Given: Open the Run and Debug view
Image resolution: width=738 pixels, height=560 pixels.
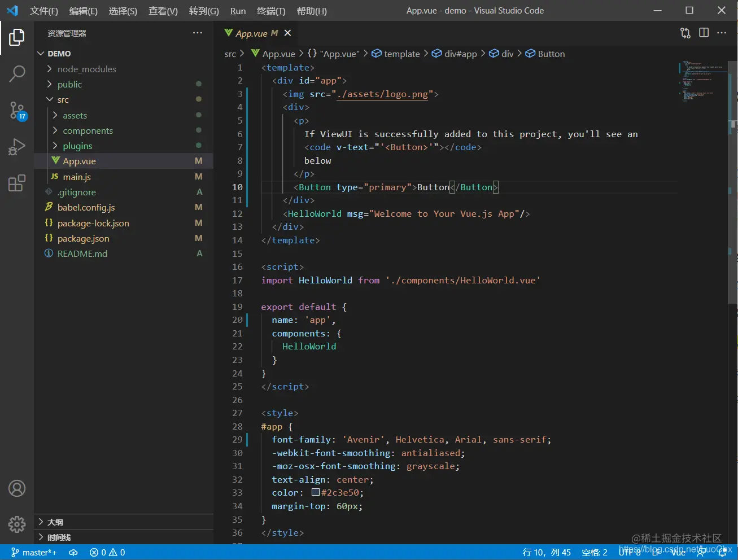Looking at the screenshot, I should pos(17,147).
